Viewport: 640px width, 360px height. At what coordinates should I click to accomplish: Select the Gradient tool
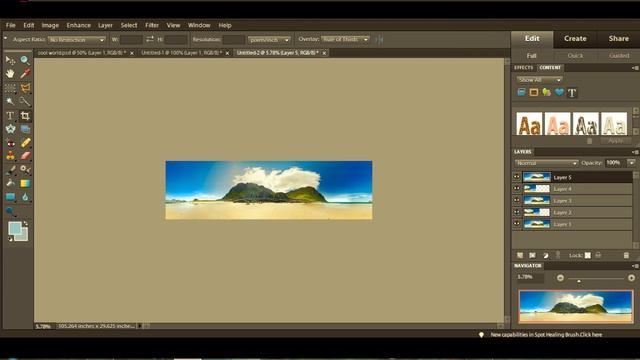(x=25, y=183)
